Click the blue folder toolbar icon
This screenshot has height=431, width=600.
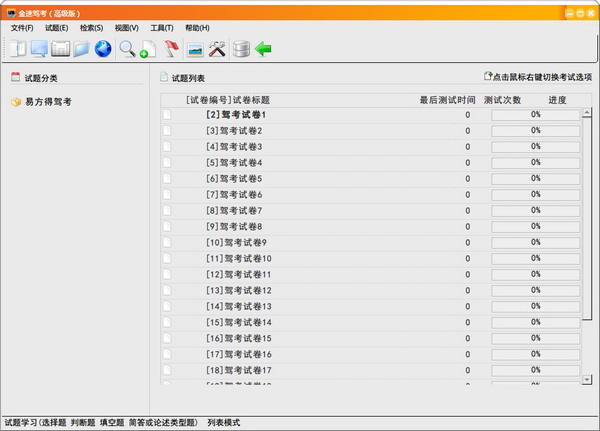82,49
